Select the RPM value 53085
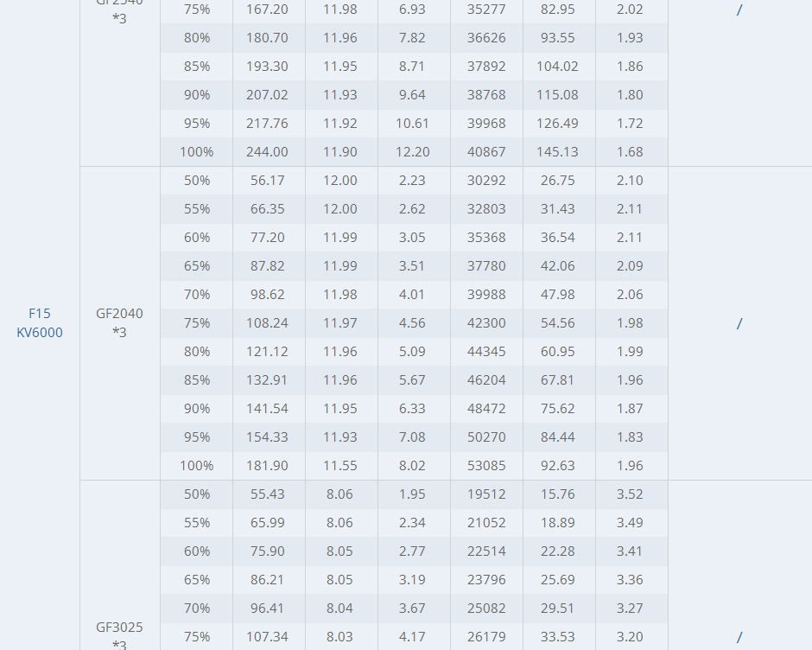 point(486,466)
